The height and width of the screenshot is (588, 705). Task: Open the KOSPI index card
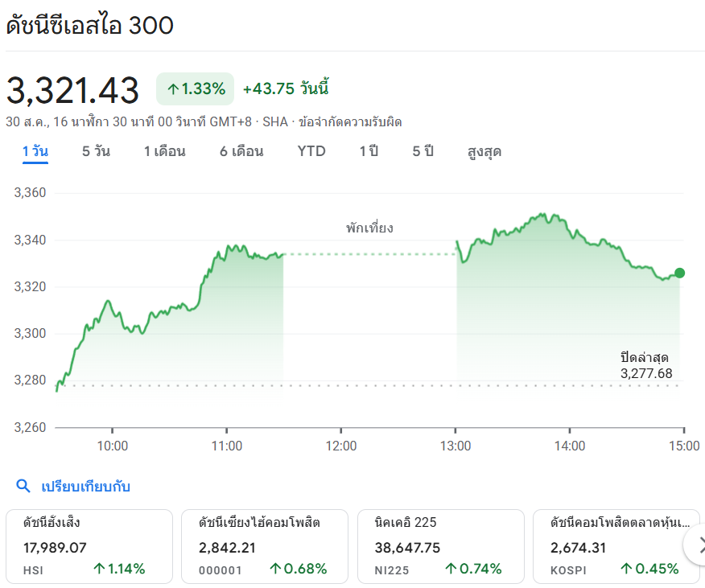pyautogui.click(x=612, y=545)
